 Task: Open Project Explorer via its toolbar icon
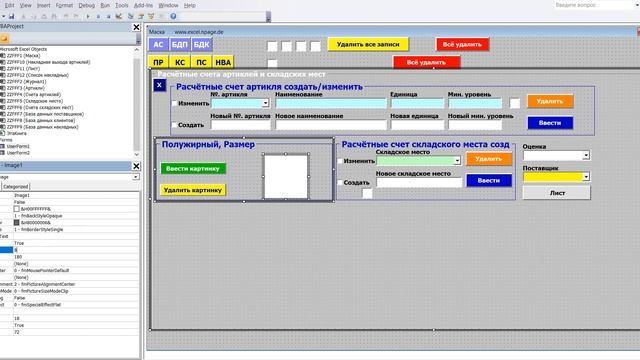131,16
